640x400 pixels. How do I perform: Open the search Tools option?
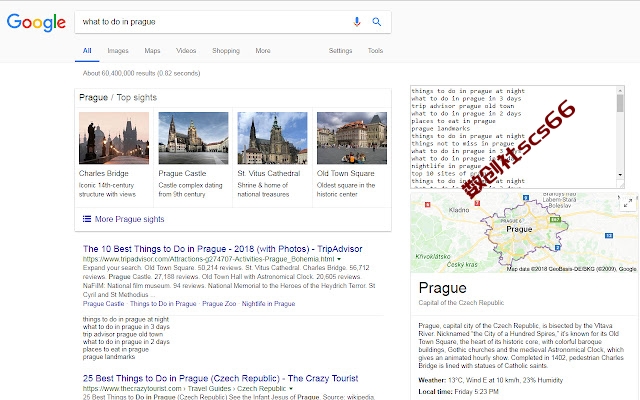tap(375, 51)
